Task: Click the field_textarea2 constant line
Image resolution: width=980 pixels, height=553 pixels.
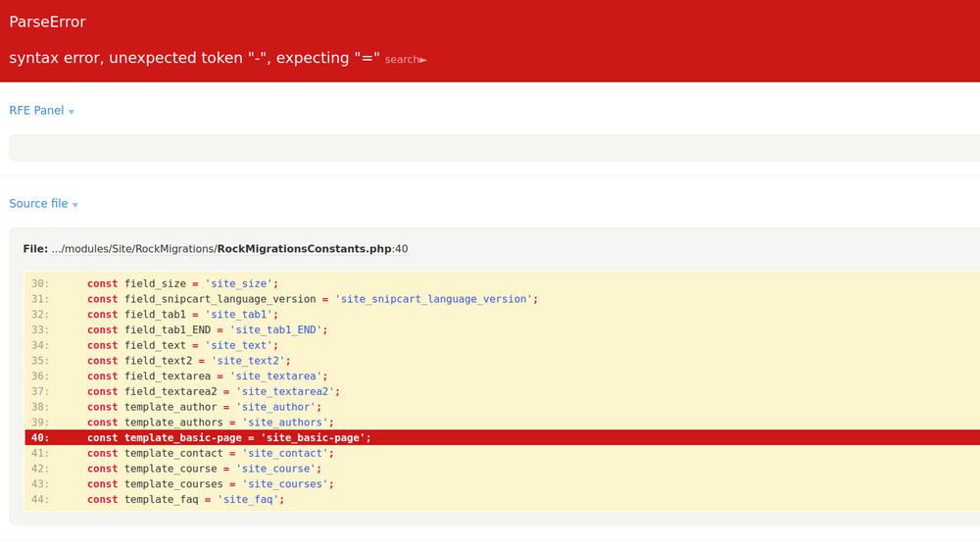Action: (213, 392)
